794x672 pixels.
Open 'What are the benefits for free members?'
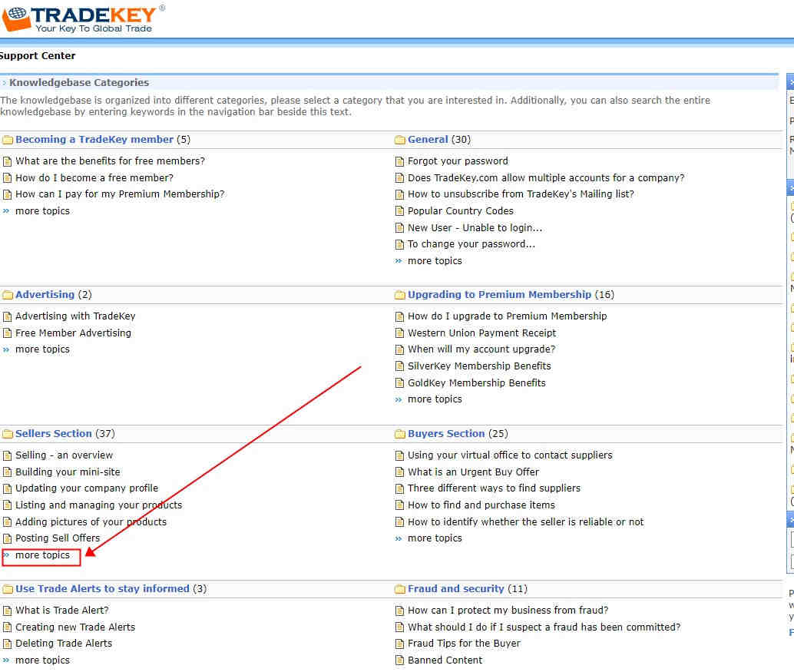pos(110,161)
